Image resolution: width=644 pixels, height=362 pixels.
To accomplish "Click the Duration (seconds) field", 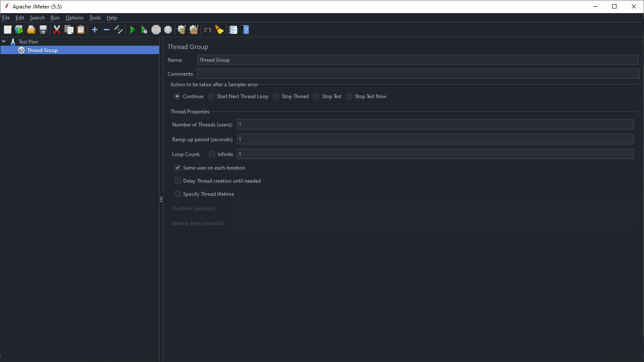I will [435, 208].
